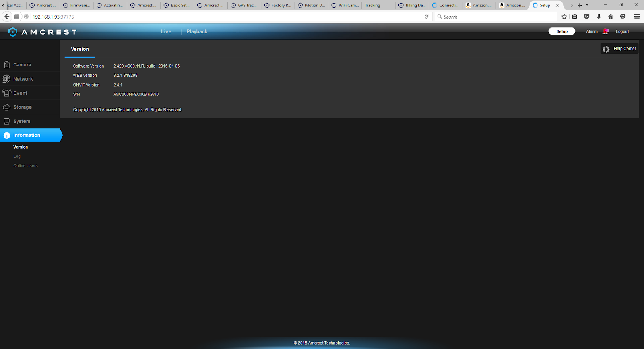Go to browser home page icon
This screenshot has height=349, width=644.
point(611,17)
